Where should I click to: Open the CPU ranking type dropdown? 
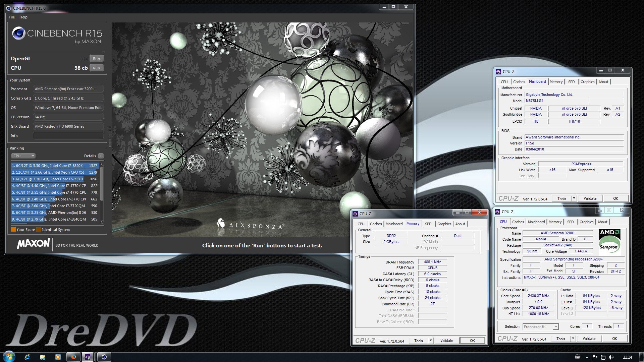coord(23,156)
